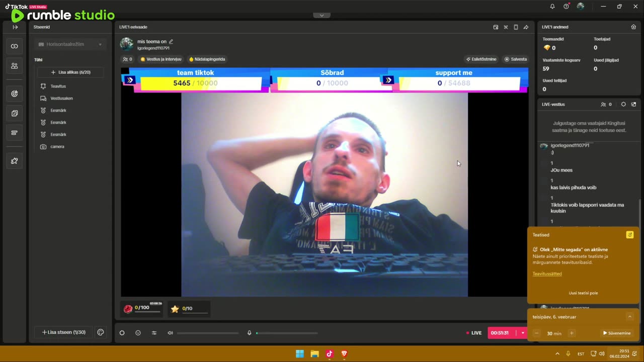Open the checklist layers icon in the left sidebar
This screenshot has width=644, height=362.
click(x=15, y=114)
